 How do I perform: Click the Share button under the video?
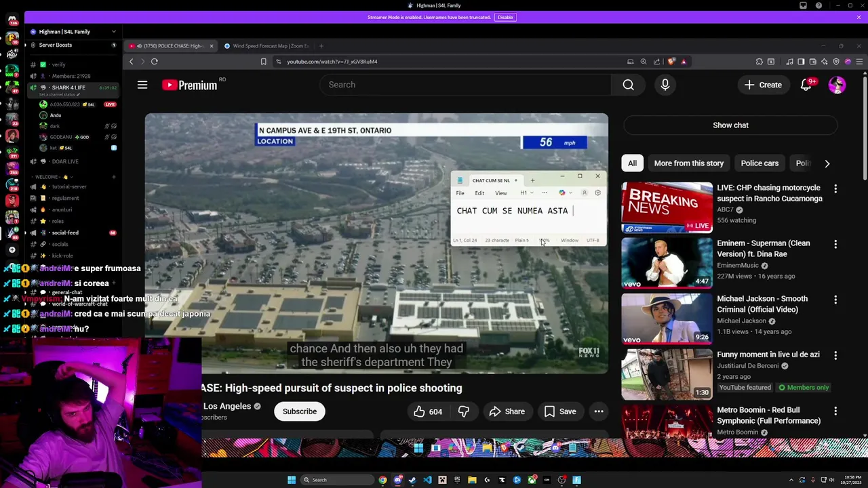point(507,411)
